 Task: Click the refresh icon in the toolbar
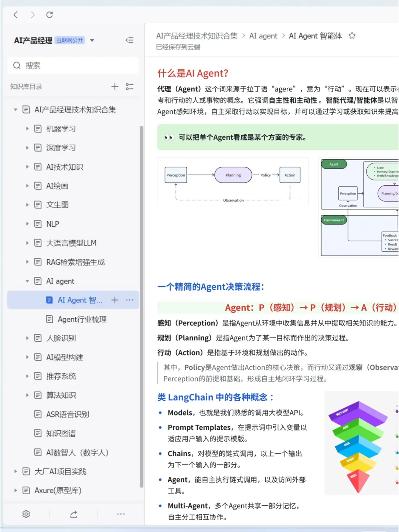pos(50,15)
